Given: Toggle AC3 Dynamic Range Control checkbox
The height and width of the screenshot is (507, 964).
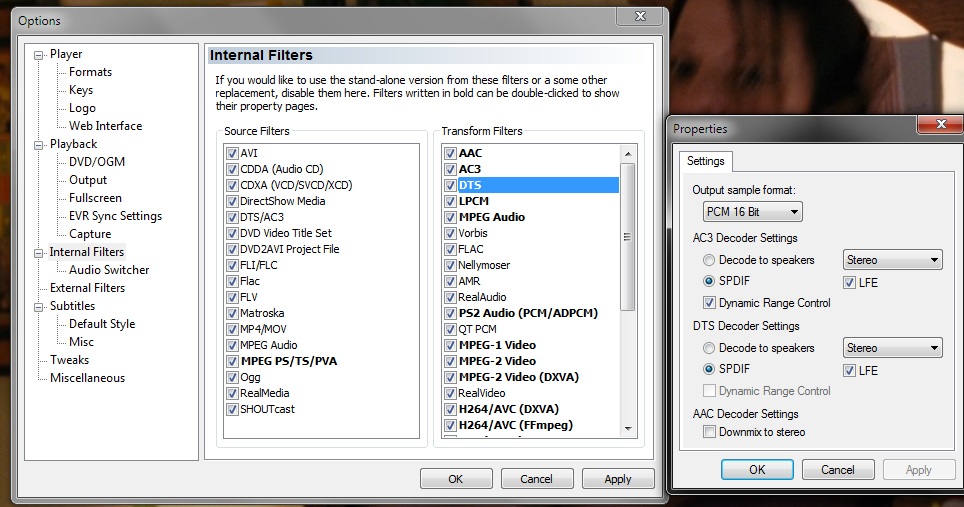Looking at the screenshot, I should [709, 303].
